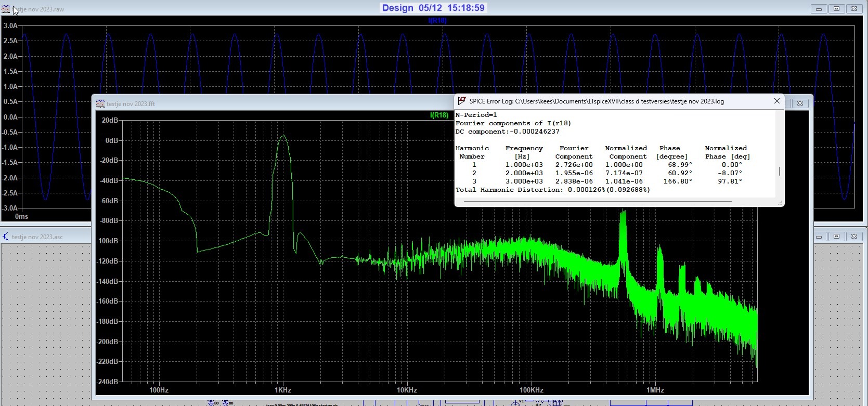The height and width of the screenshot is (406, 868).
Task: Close the SPICE Error Log window
Action: coord(777,101)
